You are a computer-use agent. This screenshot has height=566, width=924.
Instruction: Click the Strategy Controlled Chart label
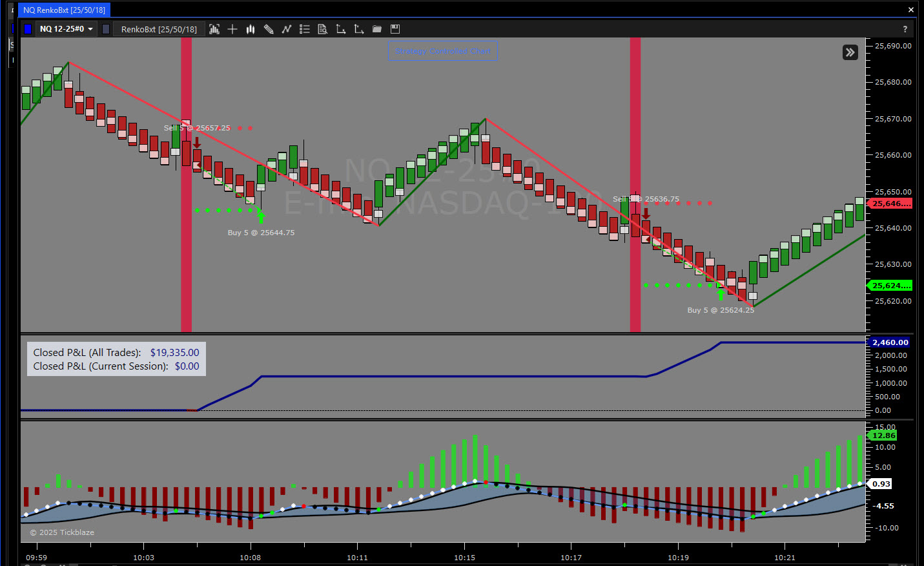tap(443, 51)
